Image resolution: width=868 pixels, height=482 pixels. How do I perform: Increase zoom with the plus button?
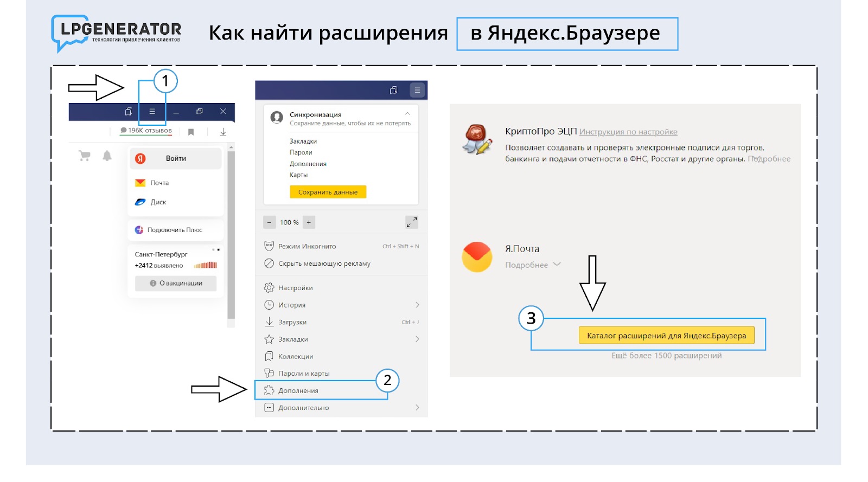tap(309, 222)
